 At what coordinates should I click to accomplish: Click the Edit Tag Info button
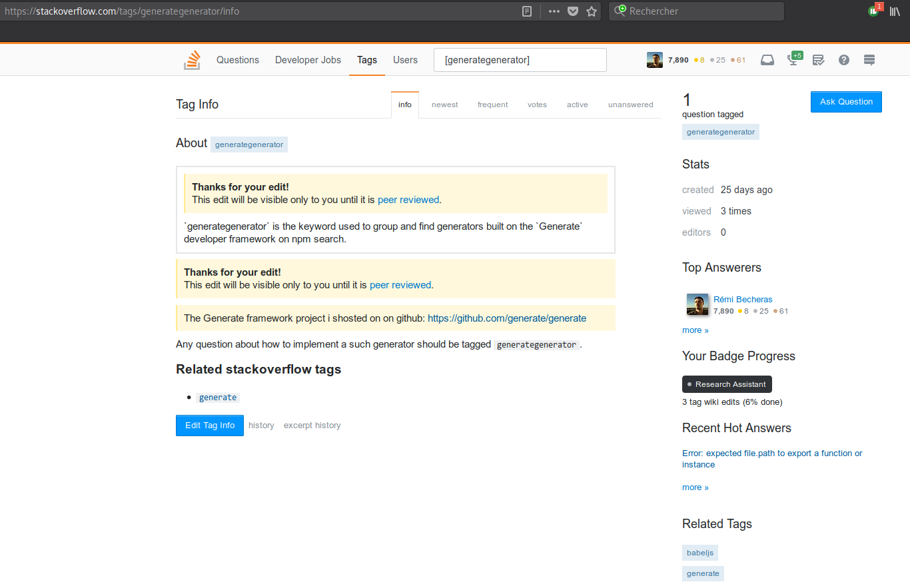(x=210, y=426)
